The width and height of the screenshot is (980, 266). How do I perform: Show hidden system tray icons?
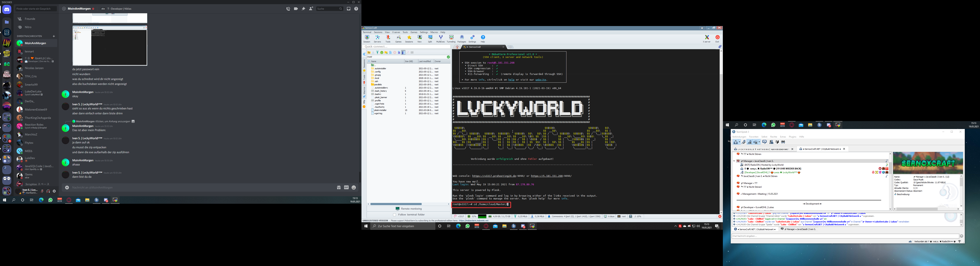(x=675, y=226)
